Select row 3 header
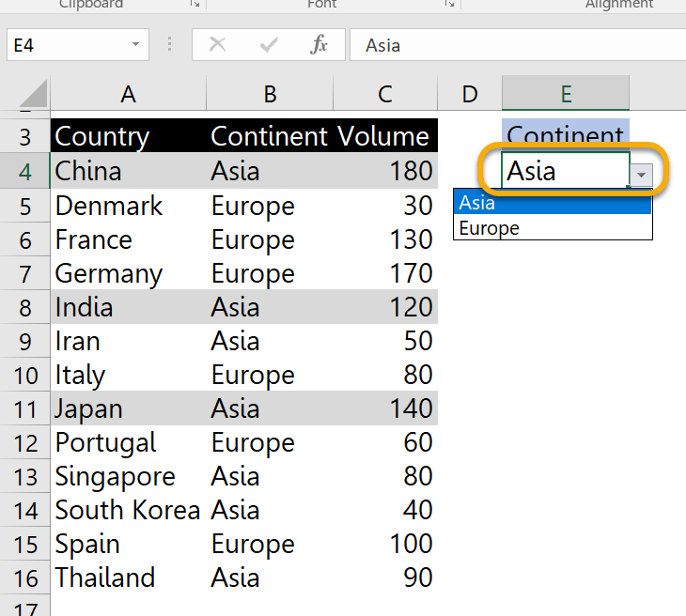The width and height of the screenshot is (686, 616). (25, 136)
